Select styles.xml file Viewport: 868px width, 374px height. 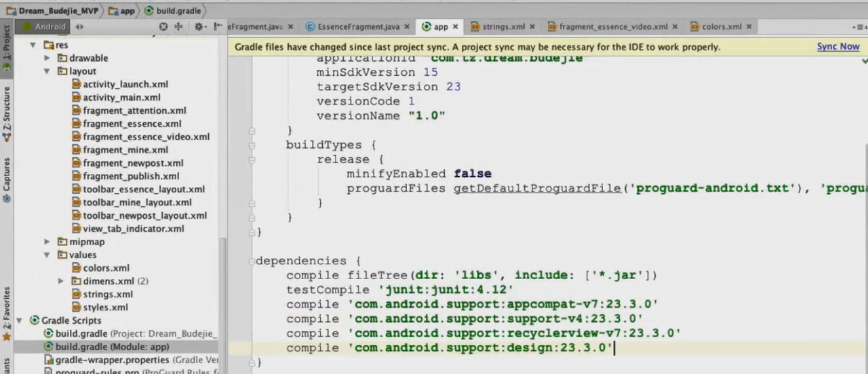(x=105, y=308)
